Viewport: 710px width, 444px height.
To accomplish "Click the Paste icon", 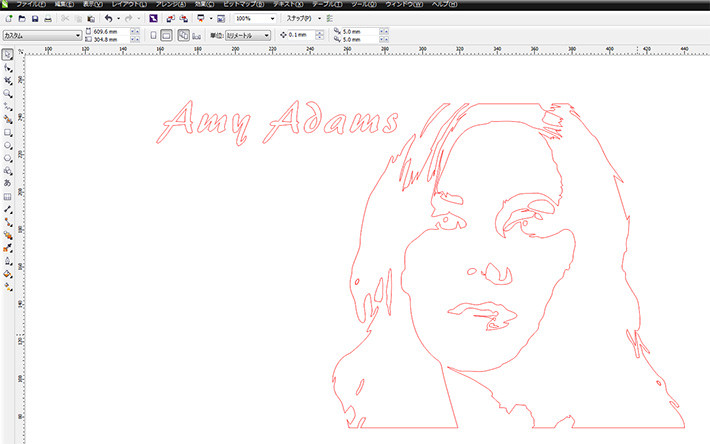I will click(91, 19).
